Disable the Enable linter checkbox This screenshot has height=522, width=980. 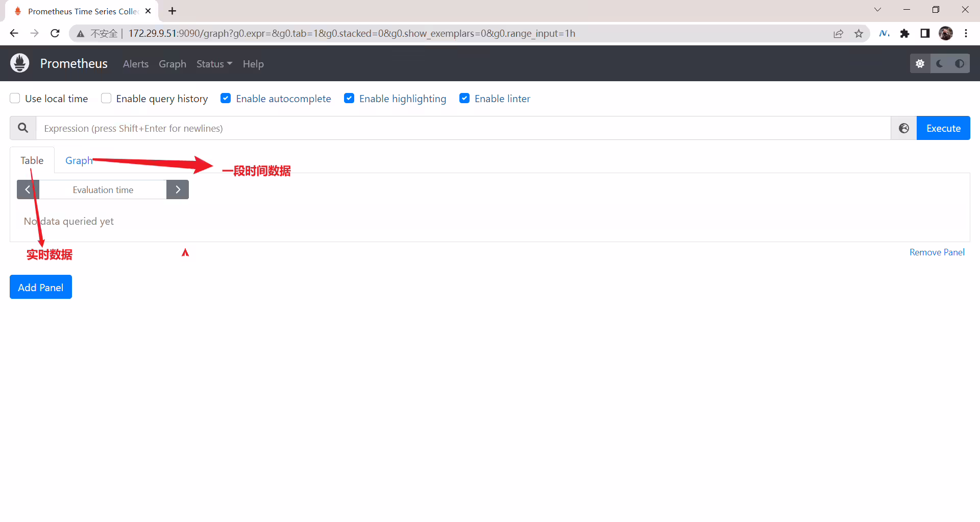click(x=464, y=99)
